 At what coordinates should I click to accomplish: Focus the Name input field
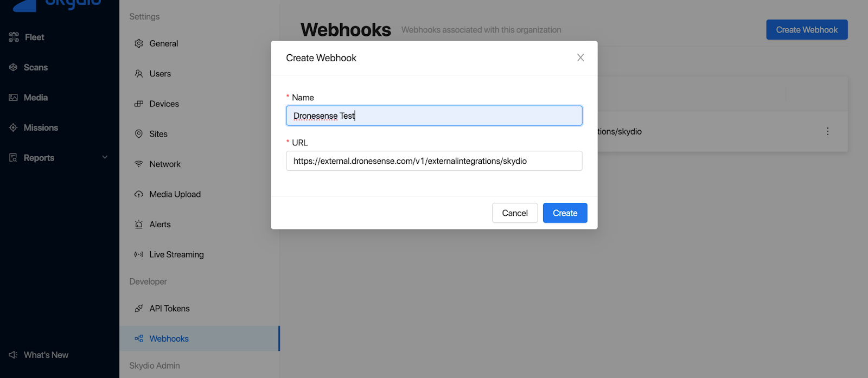pyautogui.click(x=434, y=116)
